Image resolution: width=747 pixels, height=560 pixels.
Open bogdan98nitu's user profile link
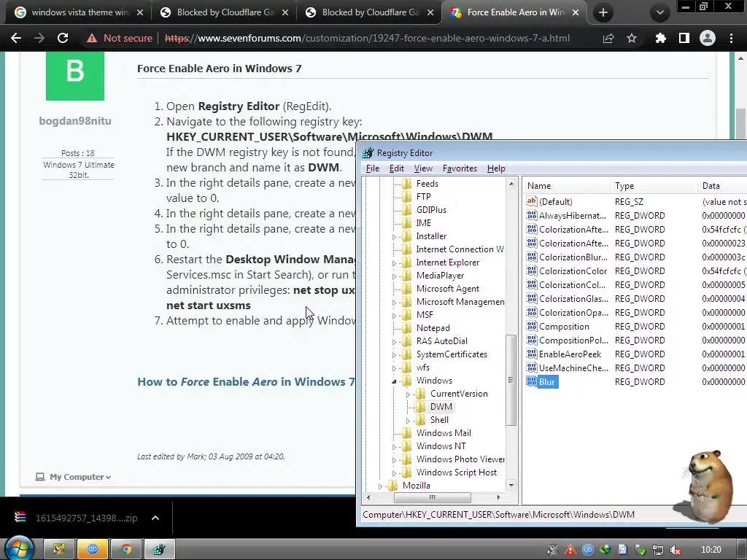(x=75, y=121)
